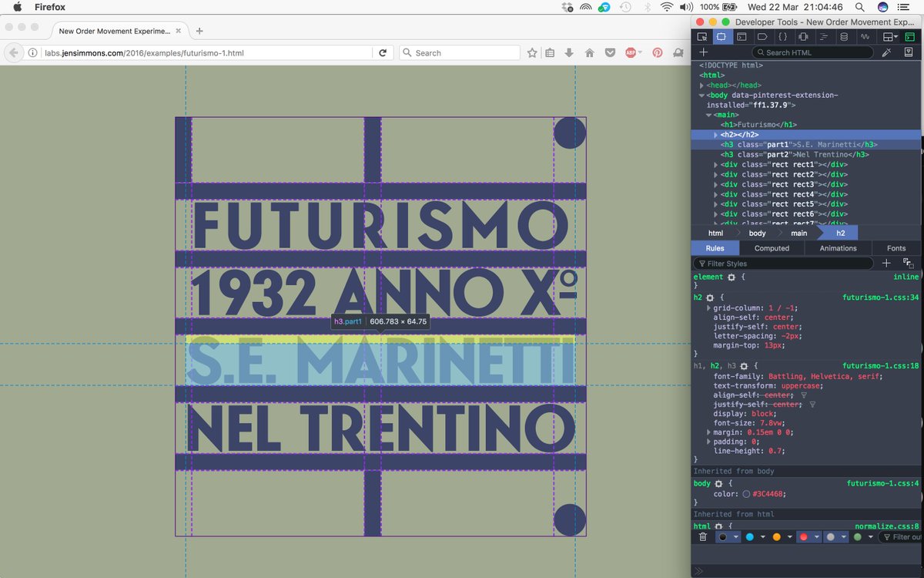Switch to the Animations tab
The height and width of the screenshot is (578, 924).
838,248
